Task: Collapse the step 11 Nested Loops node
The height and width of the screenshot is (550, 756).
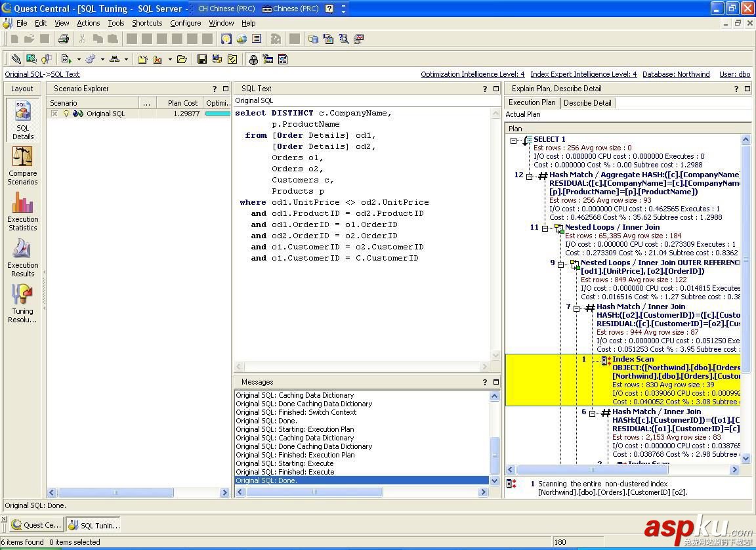Action: tap(545, 228)
